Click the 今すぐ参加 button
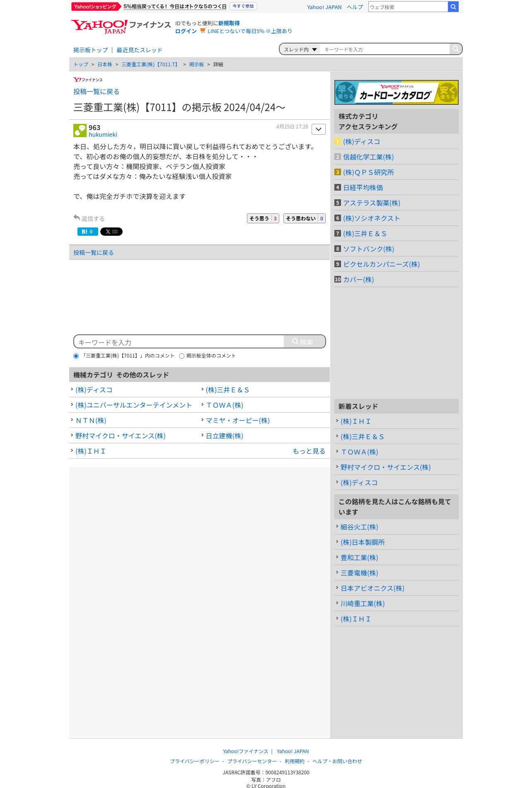 click(x=243, y=6)
